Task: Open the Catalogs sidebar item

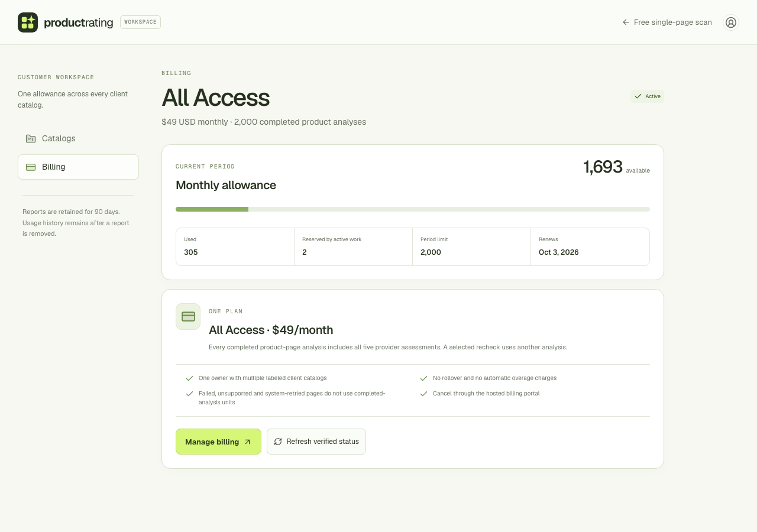Action: (x=78, y=138)
